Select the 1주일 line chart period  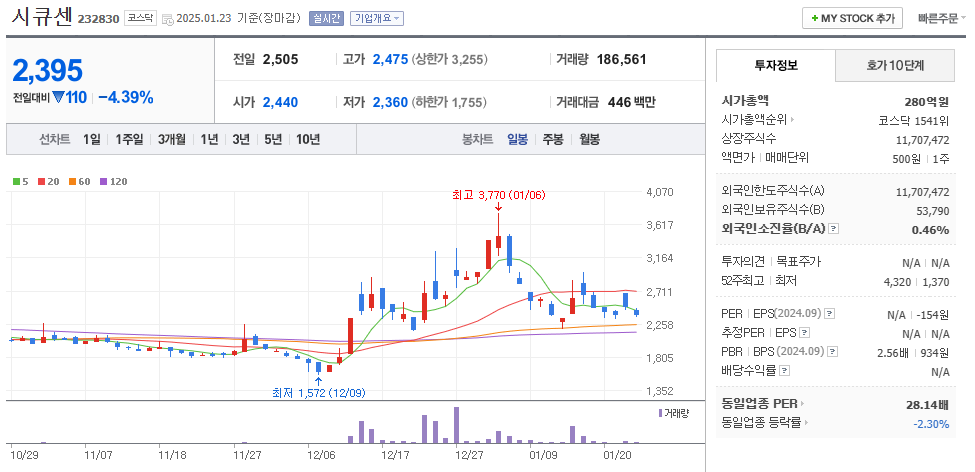pos(129,139)
